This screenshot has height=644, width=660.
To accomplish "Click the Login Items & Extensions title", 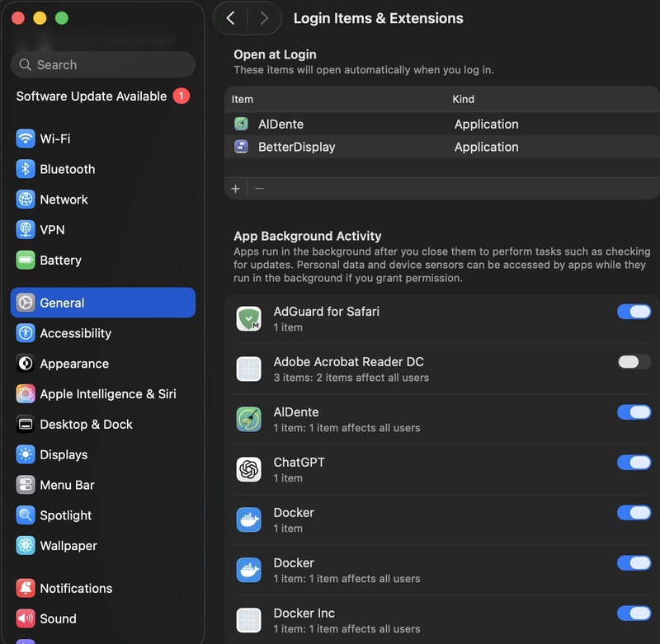I will coord(379,18).
